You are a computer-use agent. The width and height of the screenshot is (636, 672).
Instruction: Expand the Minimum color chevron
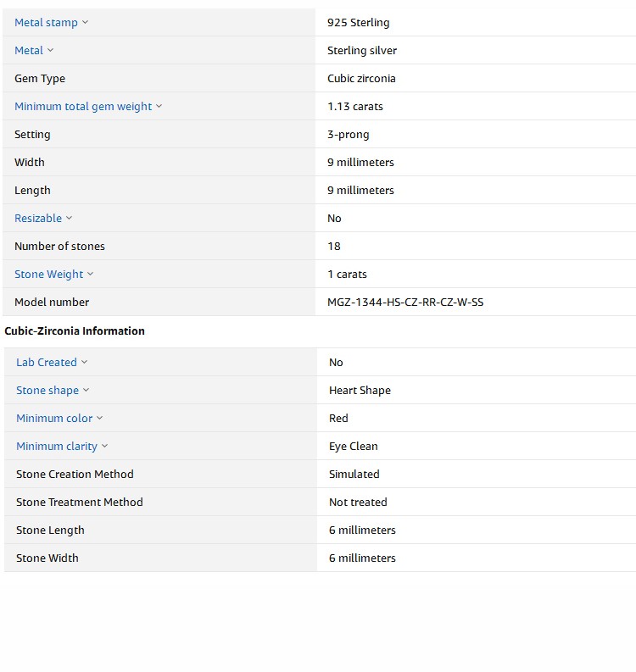click(100, 419)
